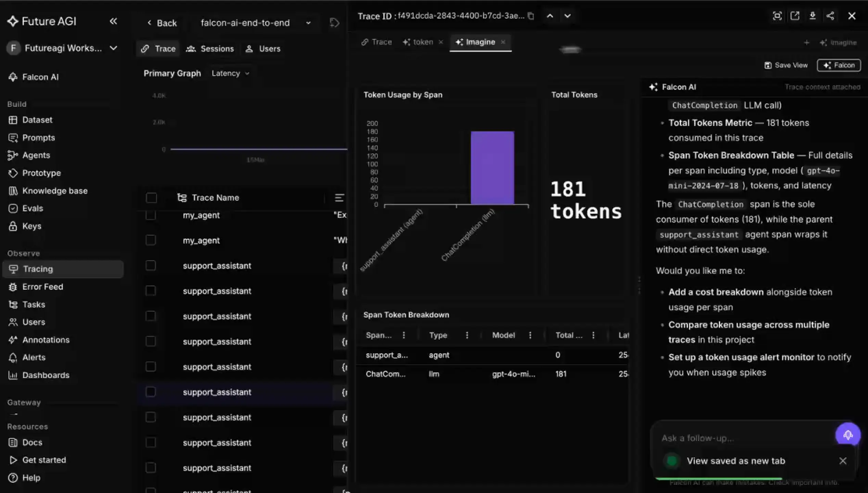Open Dashboards
The width and height of the screenshot is (868, 493).
[38, 375]
